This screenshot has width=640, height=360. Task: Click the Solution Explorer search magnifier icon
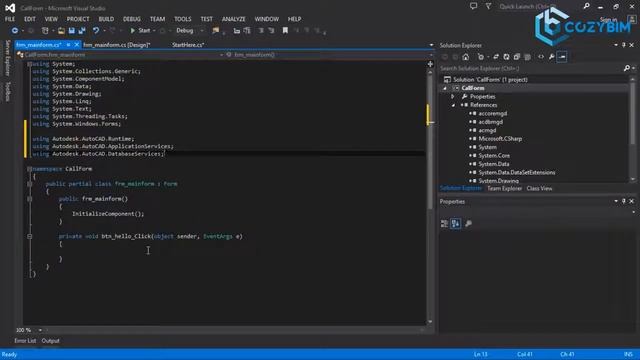[x=627, y=69]
